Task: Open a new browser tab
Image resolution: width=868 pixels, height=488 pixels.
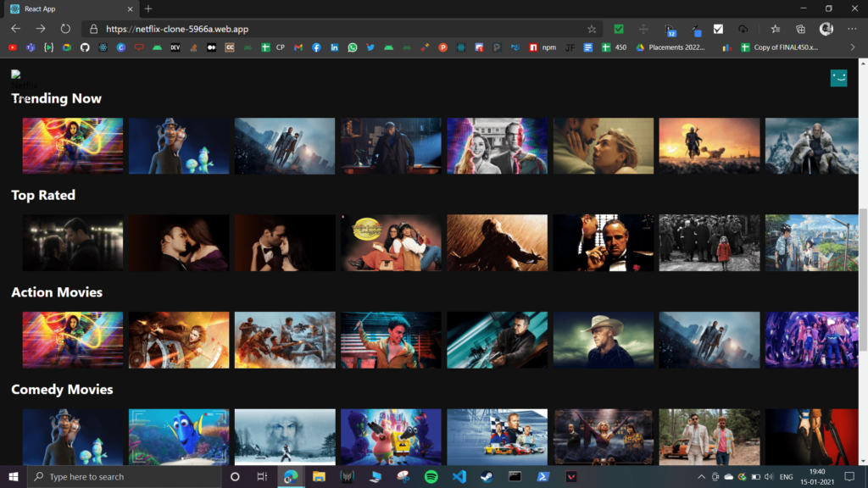Action: 148,8
